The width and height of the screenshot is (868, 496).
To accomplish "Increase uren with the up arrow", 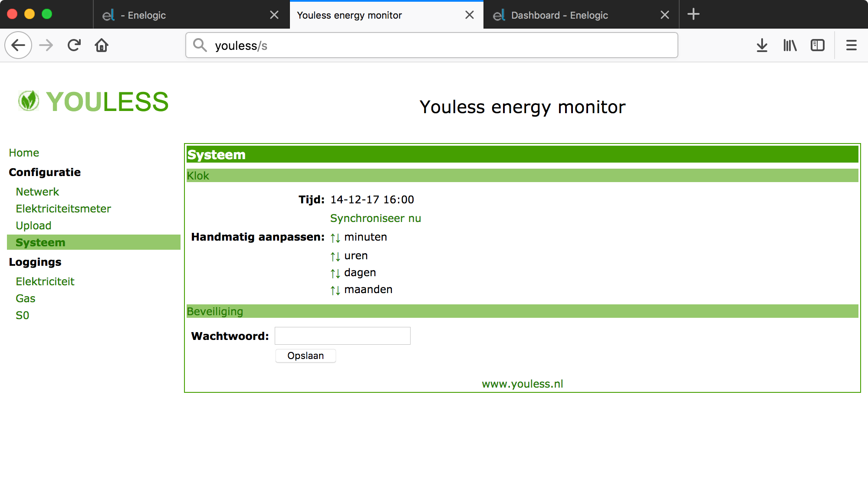I will point(333,257).
